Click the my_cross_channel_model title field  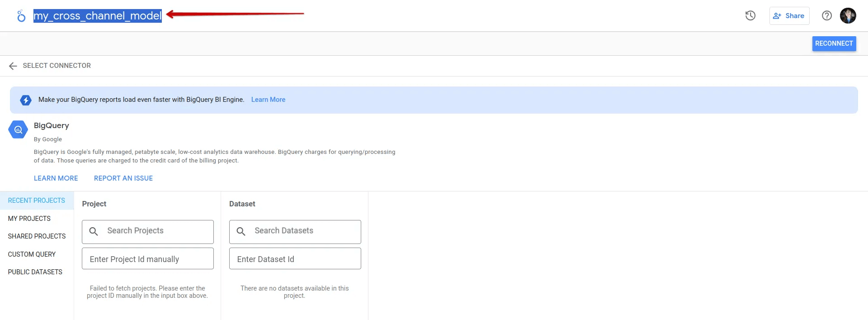(x=98, y=16)
